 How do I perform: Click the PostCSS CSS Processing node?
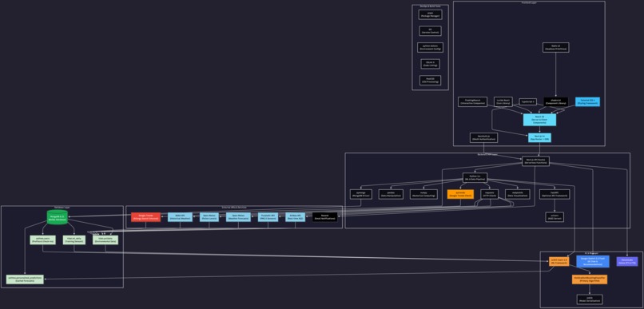pyautogui.click(x=430, y=81)
